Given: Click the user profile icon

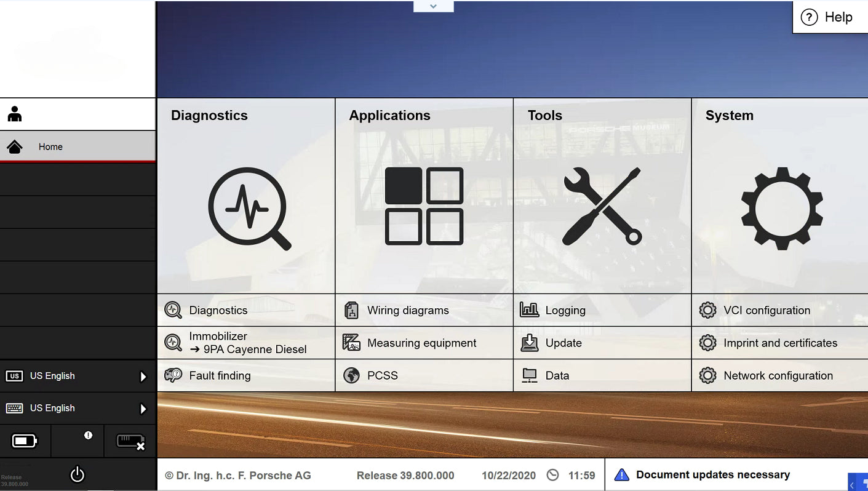Looking at the screenshot, I should pyautogui.click(x=14, y=113).
